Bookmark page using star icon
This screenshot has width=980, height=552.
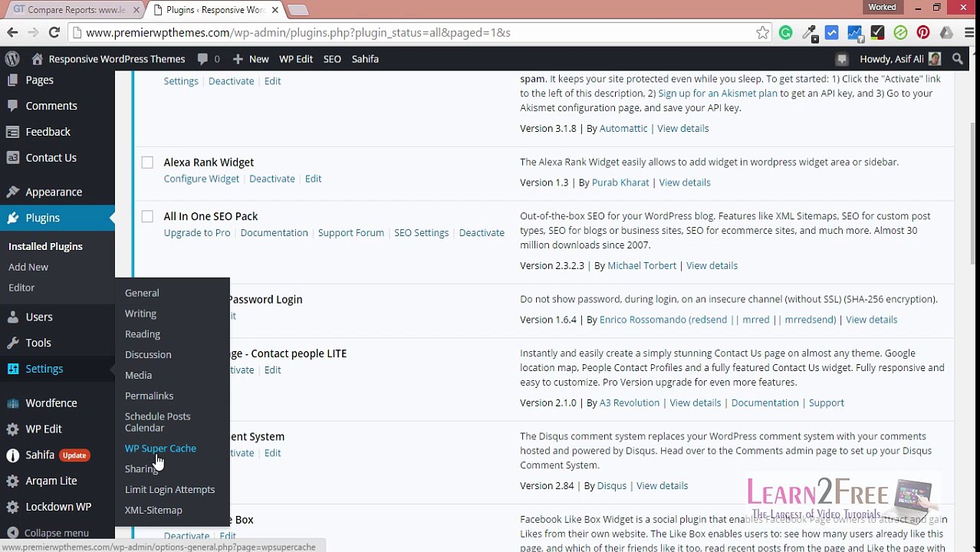pyautogui.click(x=762, y=32)
